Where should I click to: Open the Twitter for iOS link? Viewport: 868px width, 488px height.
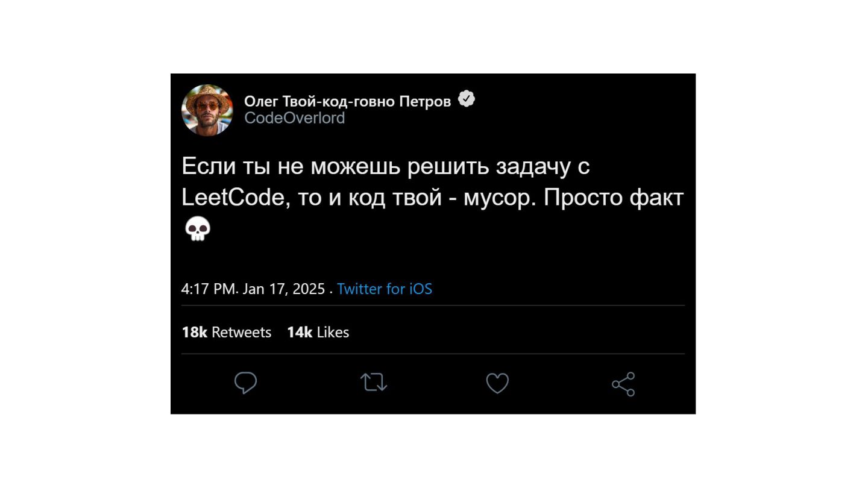point(385,289)
